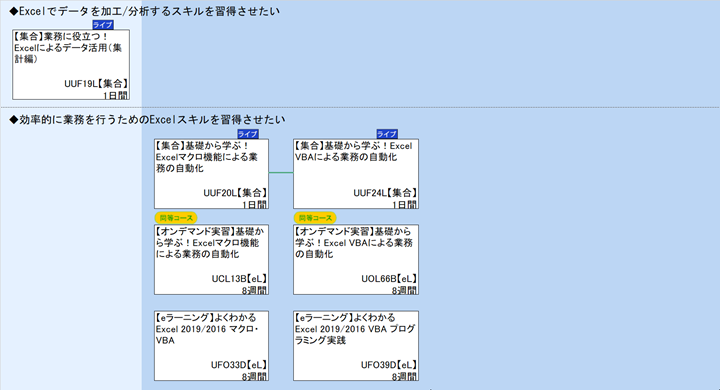Click the 1日間 duration in the UUF19L card
Image resolution: width=720 pixels, height=390 pixels.
(115, 95)
